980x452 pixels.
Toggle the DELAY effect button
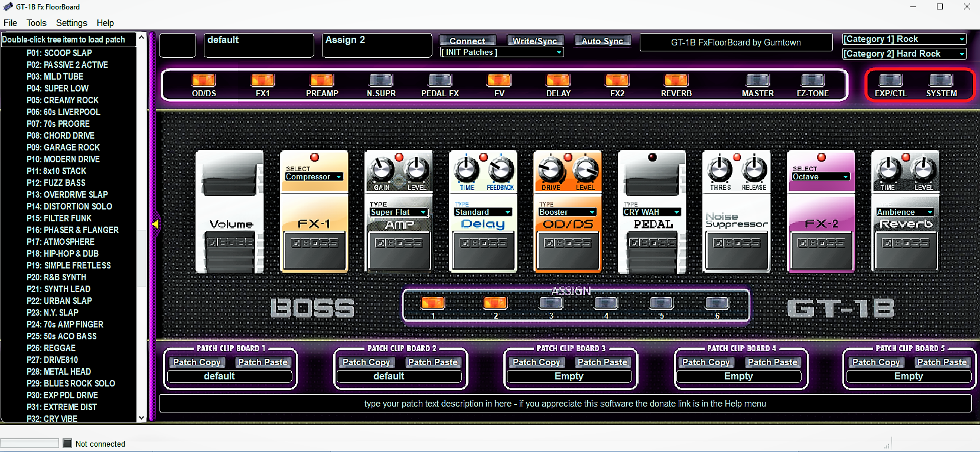558,80
